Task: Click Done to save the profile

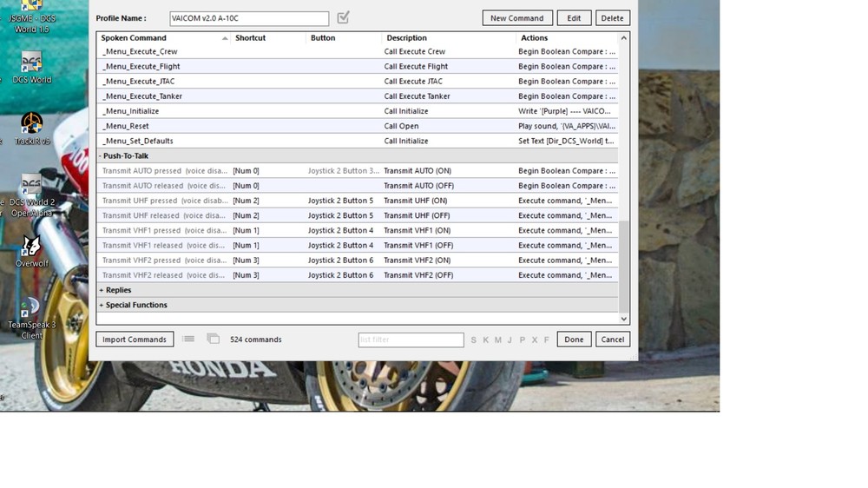Action: (574, 339)
